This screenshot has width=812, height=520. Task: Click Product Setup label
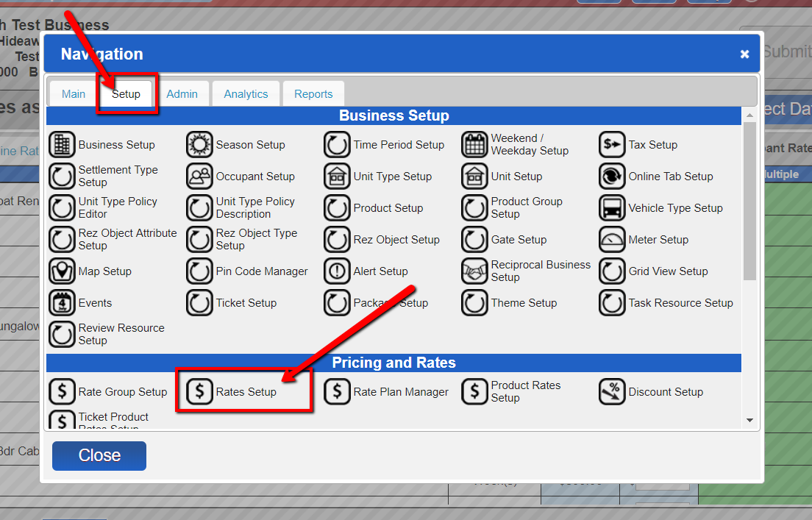click(x=388, y=207)
